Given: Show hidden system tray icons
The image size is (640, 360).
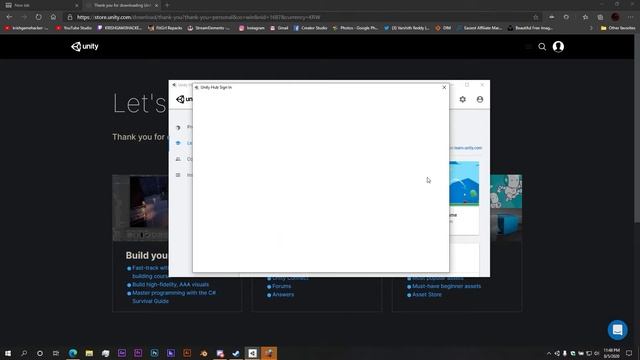Looking at the screenshot, I should coord(549,353).
